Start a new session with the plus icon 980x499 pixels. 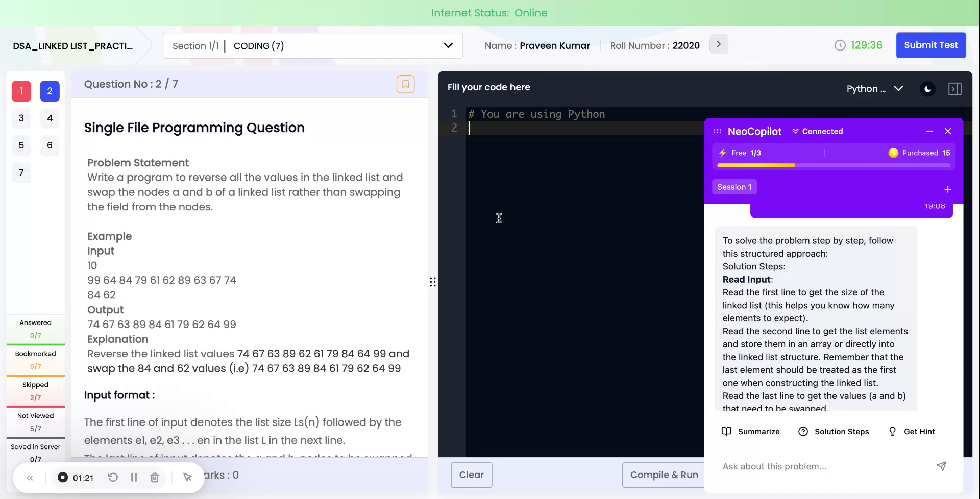[x=948, y=189]
